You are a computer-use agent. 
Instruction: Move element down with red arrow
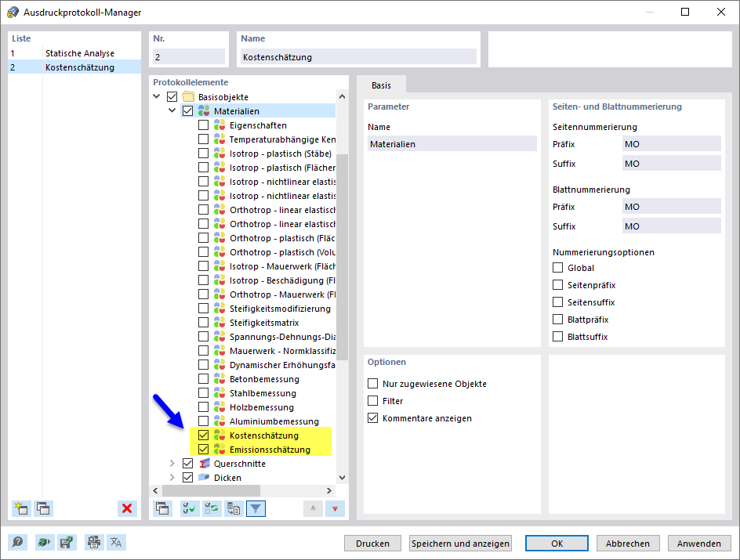point(335,508)
